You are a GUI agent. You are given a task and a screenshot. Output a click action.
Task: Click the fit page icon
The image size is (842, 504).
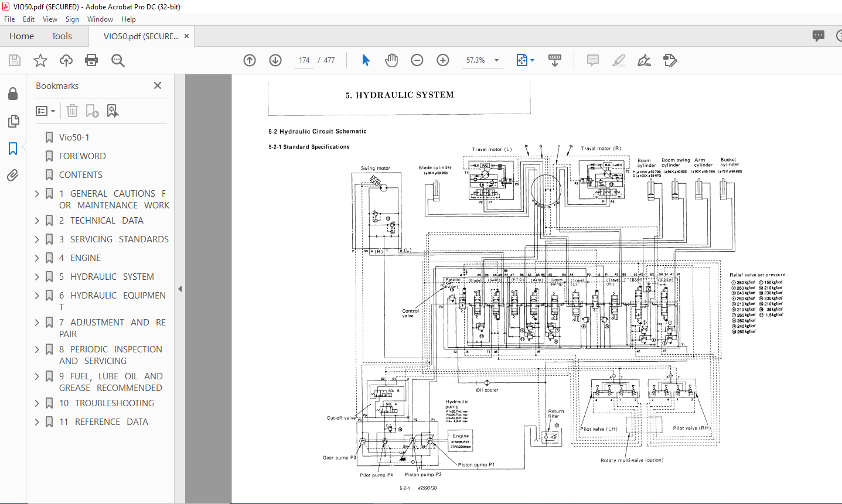(521, 60)
